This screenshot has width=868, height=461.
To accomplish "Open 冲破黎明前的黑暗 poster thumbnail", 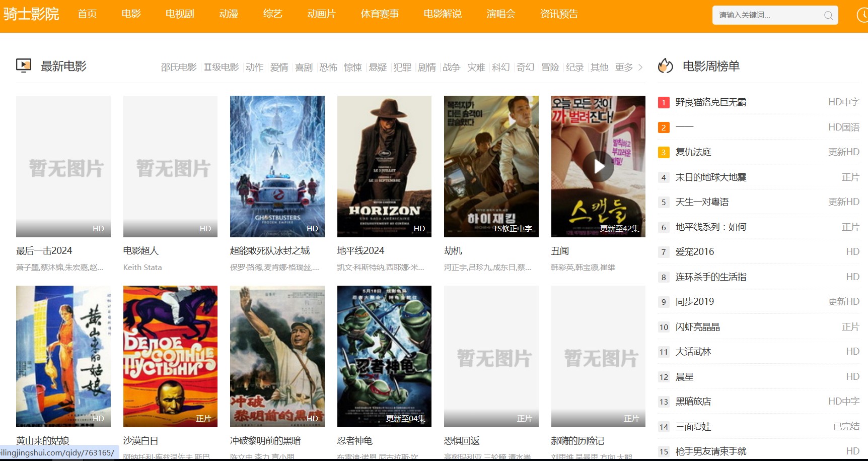I will click(x=277, y=356).
